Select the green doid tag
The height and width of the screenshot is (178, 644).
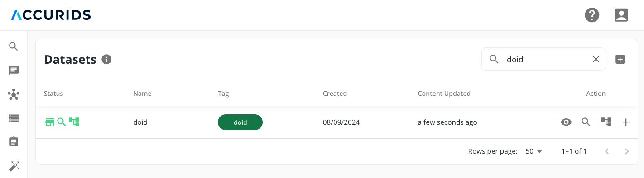[240, 122]
